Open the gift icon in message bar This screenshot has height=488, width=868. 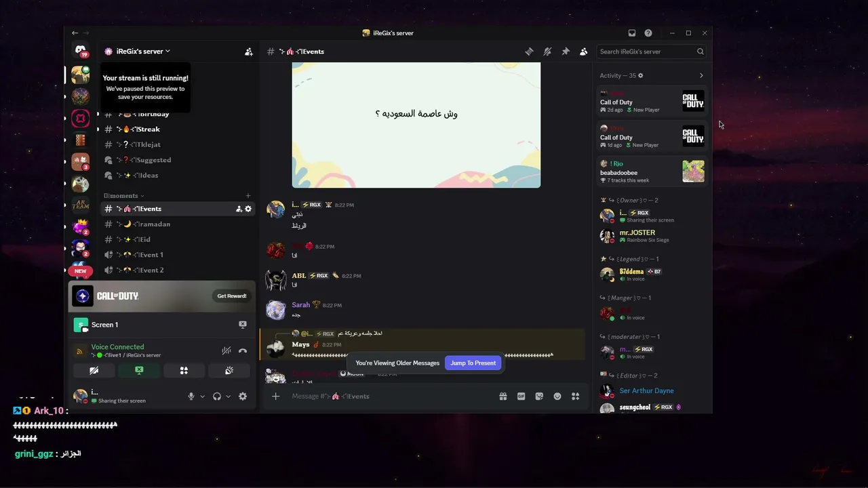(503, 396)
